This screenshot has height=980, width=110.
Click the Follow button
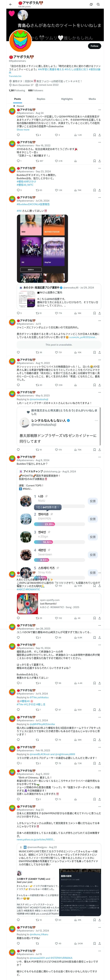pyautogui.click(x=94, y=46)
